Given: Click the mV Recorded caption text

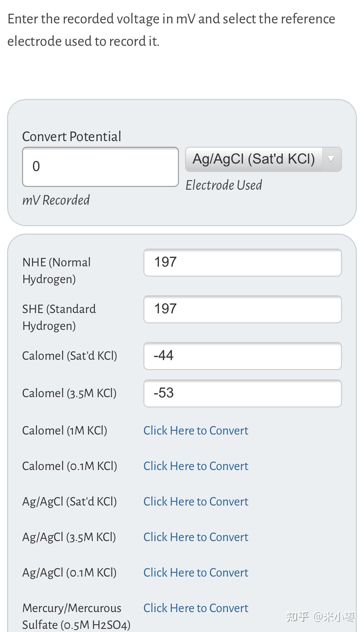Looking at the screenshot, I should point(56,200).
